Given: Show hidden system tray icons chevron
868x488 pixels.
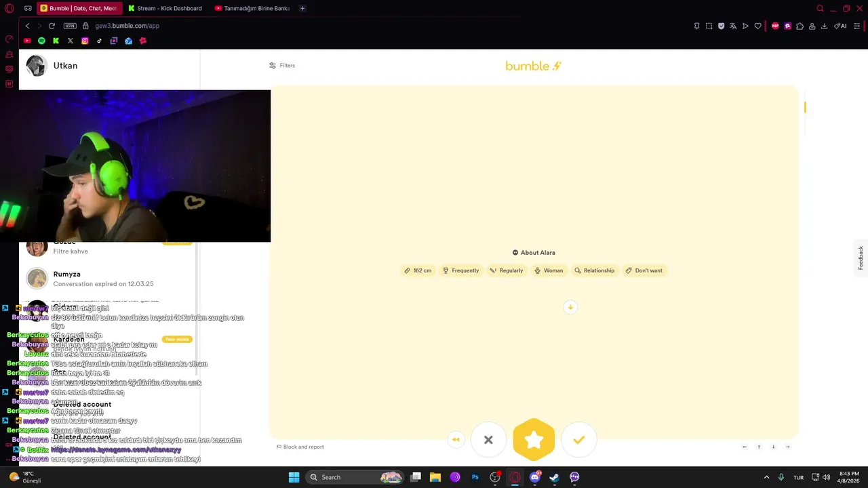Looking at the screenshot, I should (x=766, y=477).
